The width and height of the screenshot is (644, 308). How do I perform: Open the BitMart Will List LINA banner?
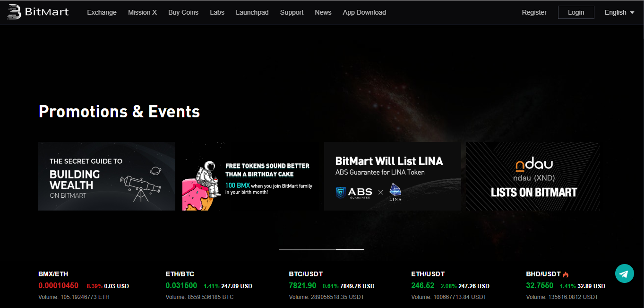393,176
